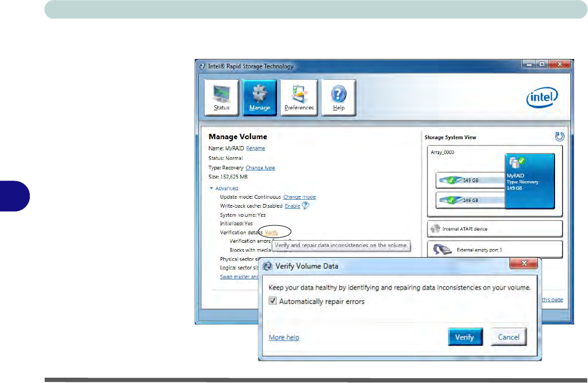Click the Intel Rapid Storage title bar icon
Screen dimensions: 588x383
[x=203, y=66]
